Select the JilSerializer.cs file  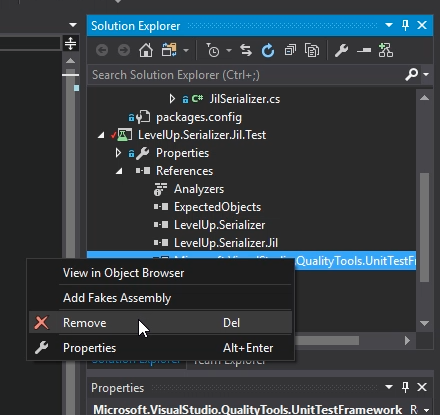245,99
